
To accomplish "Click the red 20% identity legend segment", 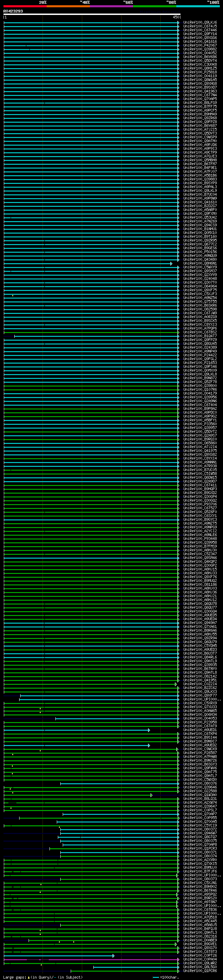I will 25,6.
